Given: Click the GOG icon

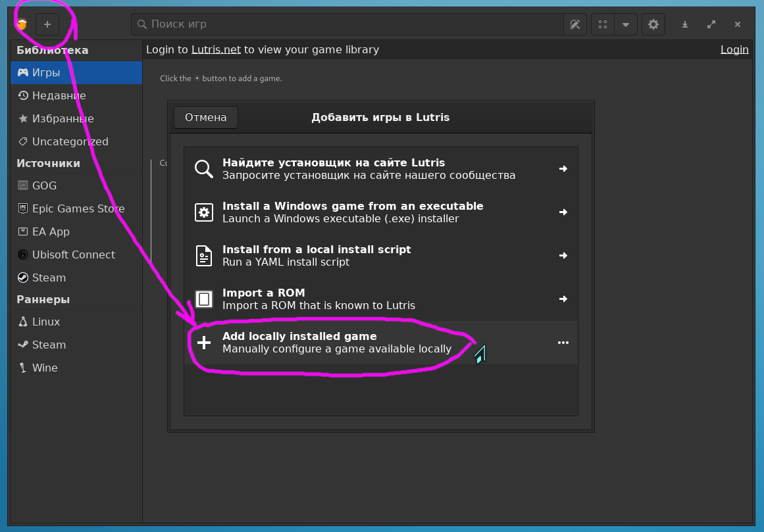Looking at the screenshot, I should click(x=23, y=185).
